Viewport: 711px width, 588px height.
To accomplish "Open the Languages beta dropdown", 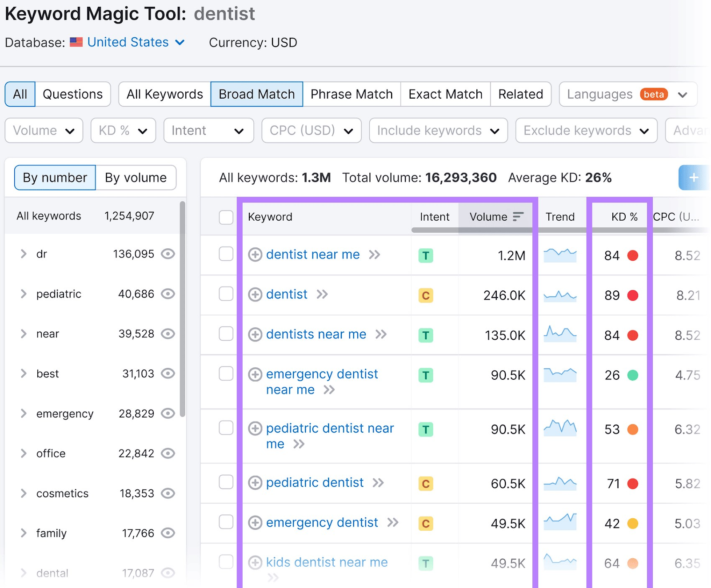I will coord(627,94).
